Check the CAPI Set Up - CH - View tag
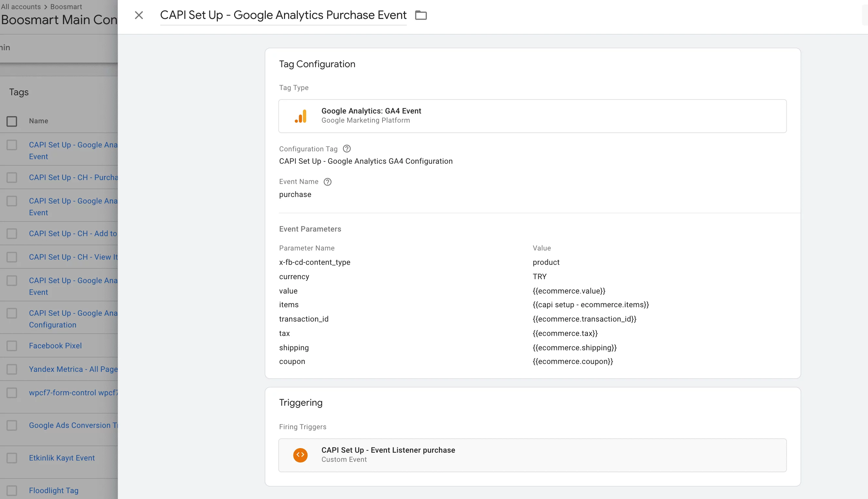868x499 pixels. [x=12, y=257]
